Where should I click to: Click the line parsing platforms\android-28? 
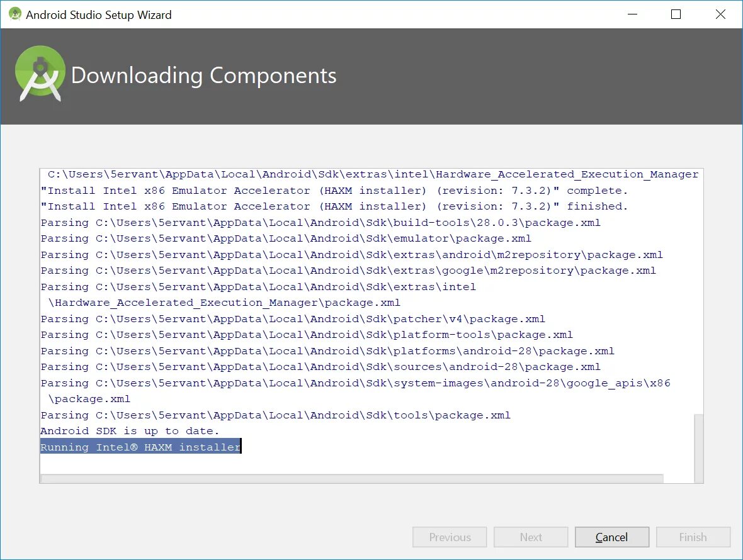327,350
